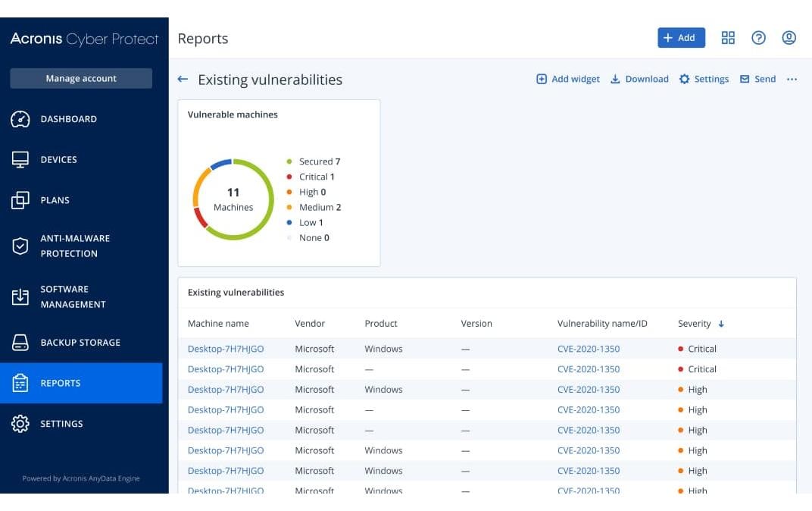Click the green Secured legend dot
Screen dimensions: 812x511
coord(289,161)
